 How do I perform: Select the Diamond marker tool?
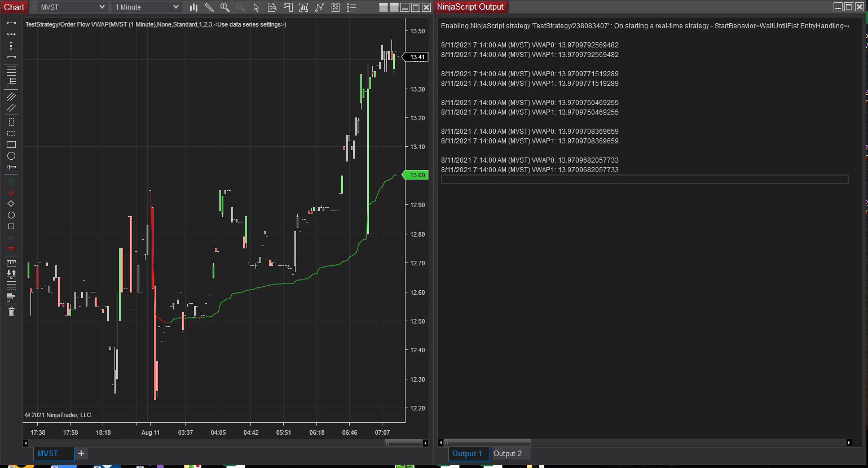click(x=11, y=204)
